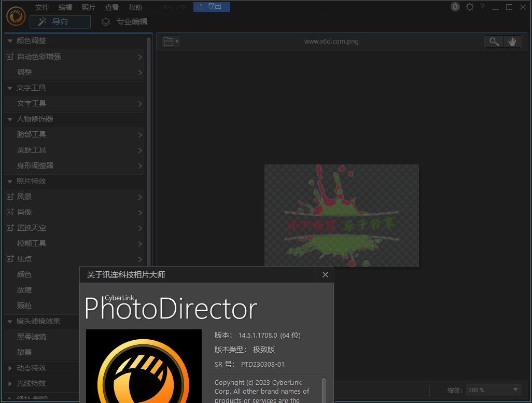Open the 照片 photo menu
532x403 pixels.
coord(88,7)
